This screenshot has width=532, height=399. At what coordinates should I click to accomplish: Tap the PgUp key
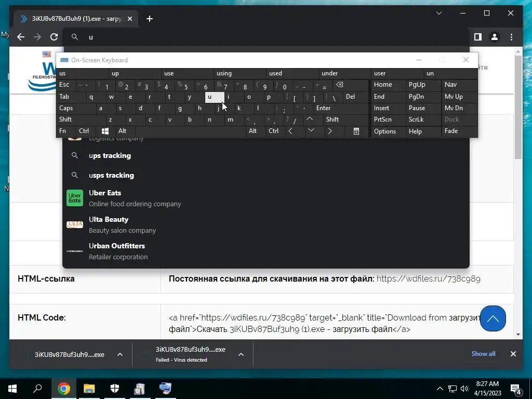click(423, 85)
